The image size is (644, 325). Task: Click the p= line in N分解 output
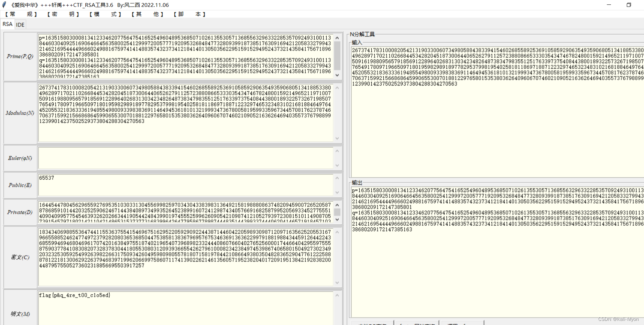498,199
